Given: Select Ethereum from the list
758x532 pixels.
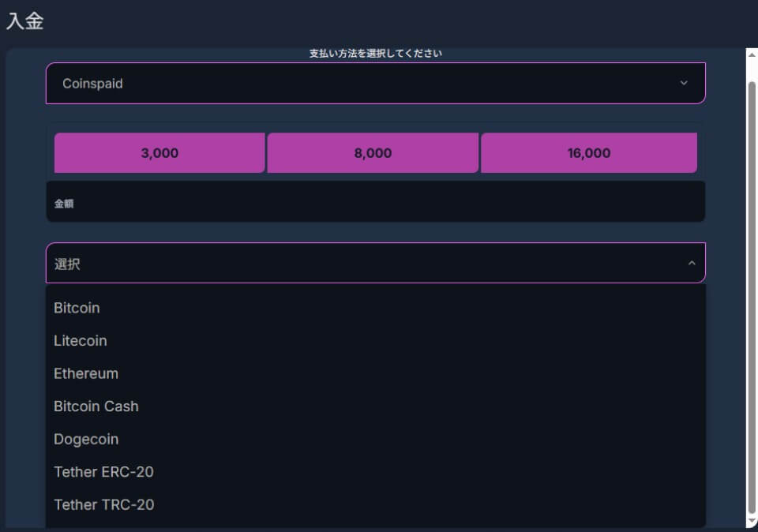Looking at the screenshot, I should click(376, 373).
